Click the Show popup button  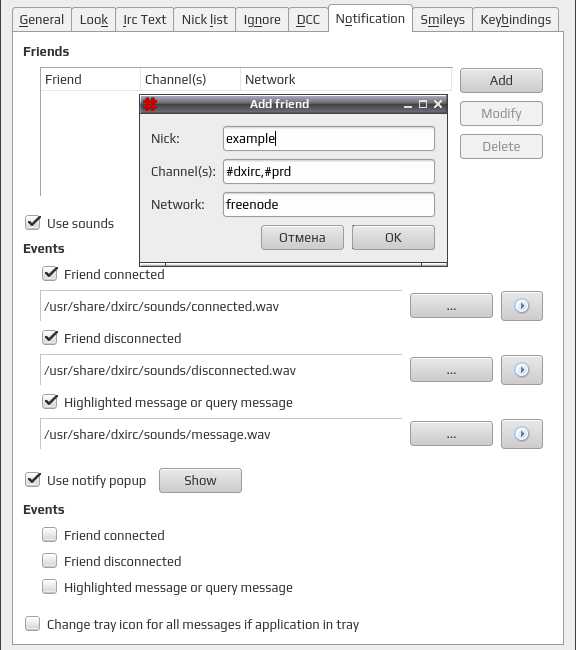200,480
